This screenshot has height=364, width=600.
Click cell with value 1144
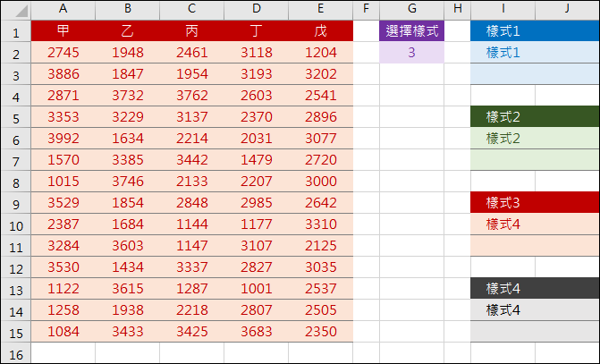[191, 224]
